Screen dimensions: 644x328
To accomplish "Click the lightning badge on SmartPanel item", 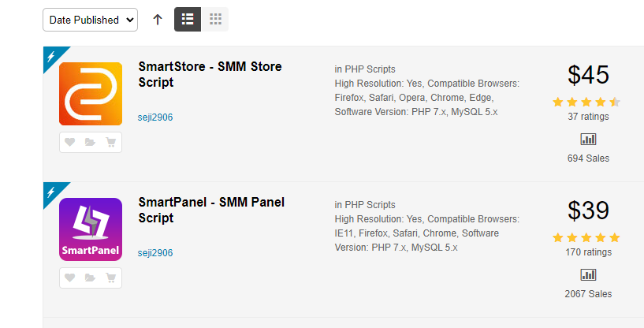I will click(52, 192).
